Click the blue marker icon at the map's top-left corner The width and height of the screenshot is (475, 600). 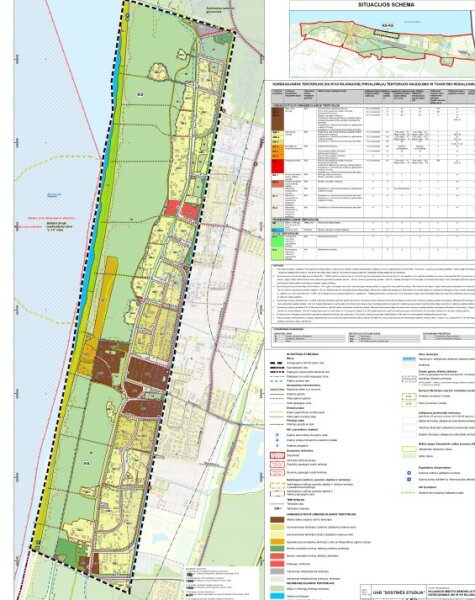[x=128, y=15]
